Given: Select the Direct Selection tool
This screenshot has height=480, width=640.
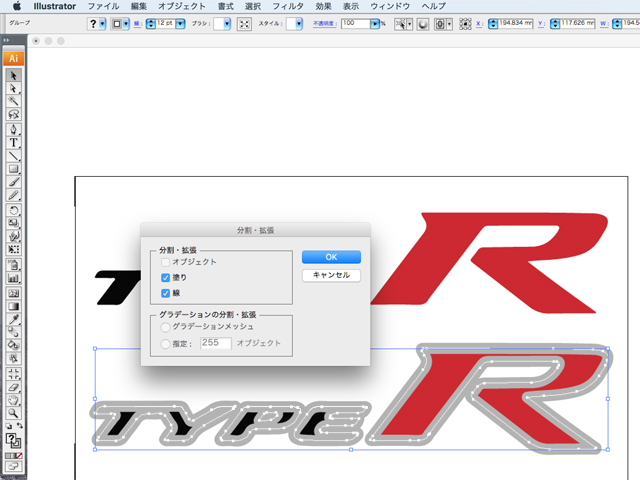Looking at the screenshot, I should (x=13, y=89).
